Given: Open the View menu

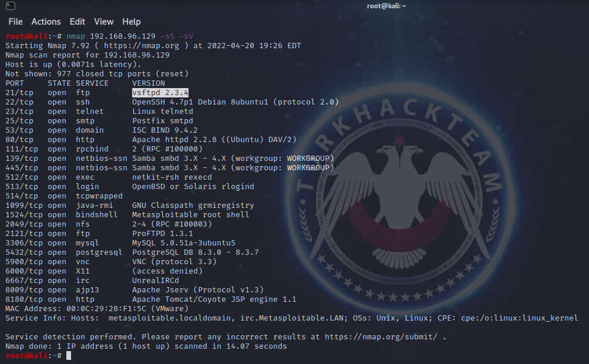Looking at the screenshot, I should tap(104, 22).
